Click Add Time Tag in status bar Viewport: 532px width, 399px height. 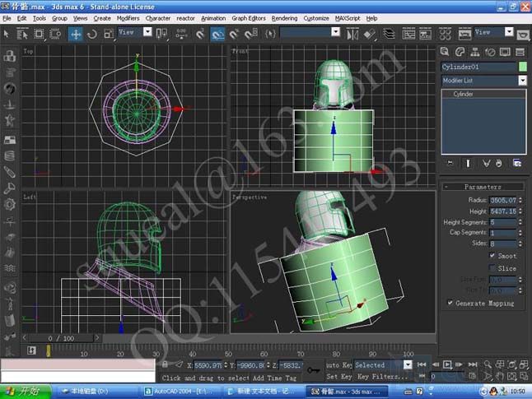(x=274, y=378)
